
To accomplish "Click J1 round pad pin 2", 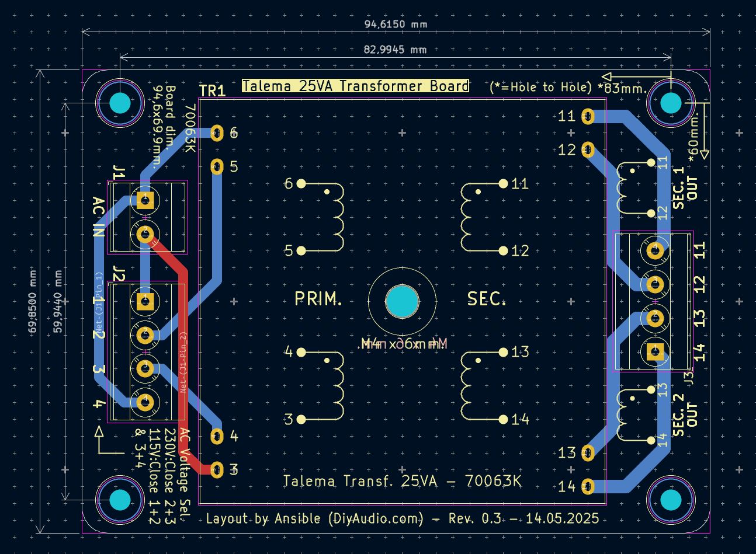I will (144, 235).
